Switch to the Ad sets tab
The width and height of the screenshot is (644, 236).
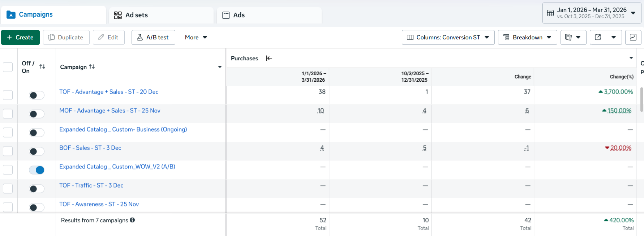pos(161,15)
